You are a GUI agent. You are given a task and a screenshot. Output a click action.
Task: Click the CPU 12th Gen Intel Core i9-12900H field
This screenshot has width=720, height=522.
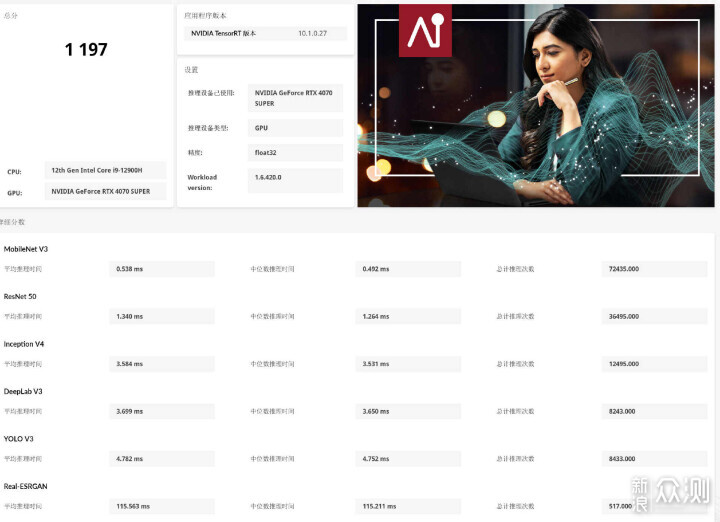[x=105, y=170]
